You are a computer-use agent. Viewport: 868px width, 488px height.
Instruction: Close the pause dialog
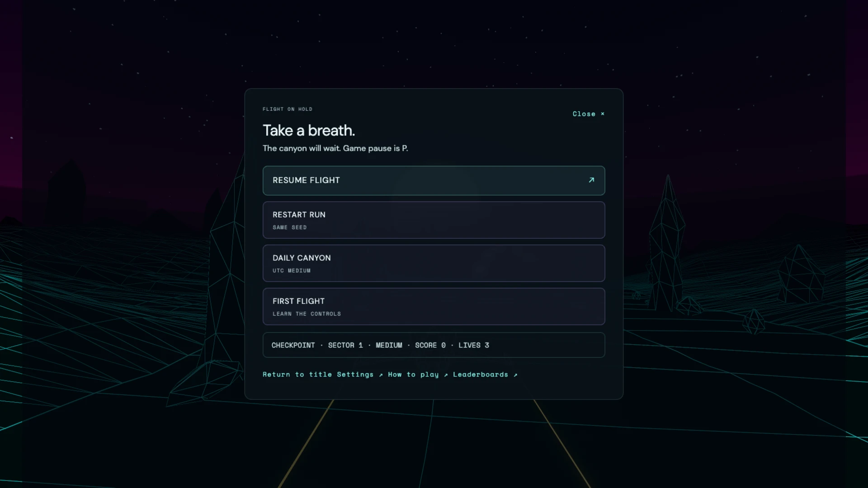(x=588, y=114)
